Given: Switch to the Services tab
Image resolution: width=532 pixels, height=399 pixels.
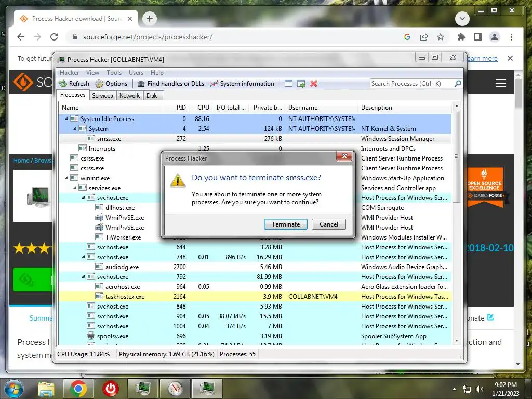Looking at the screenshot, I should tap(102, 96).
